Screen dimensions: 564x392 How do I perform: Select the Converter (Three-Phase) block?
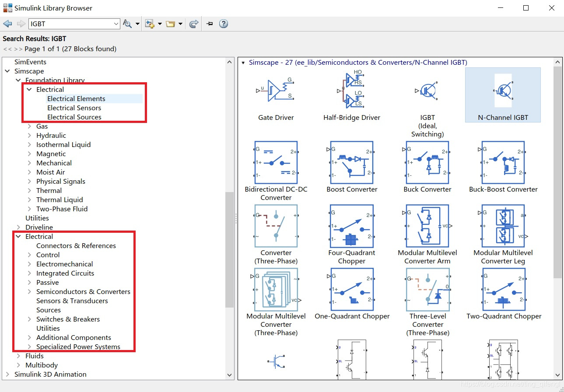[x=276, y=234]
